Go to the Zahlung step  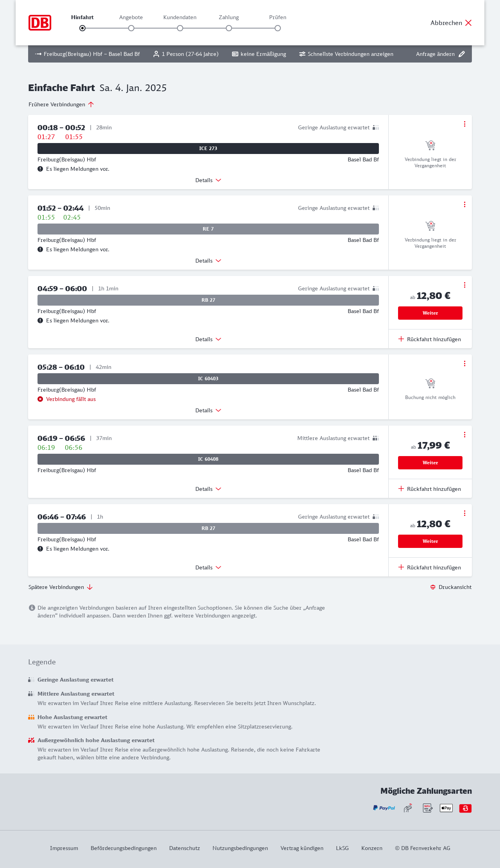coord(229,28)
